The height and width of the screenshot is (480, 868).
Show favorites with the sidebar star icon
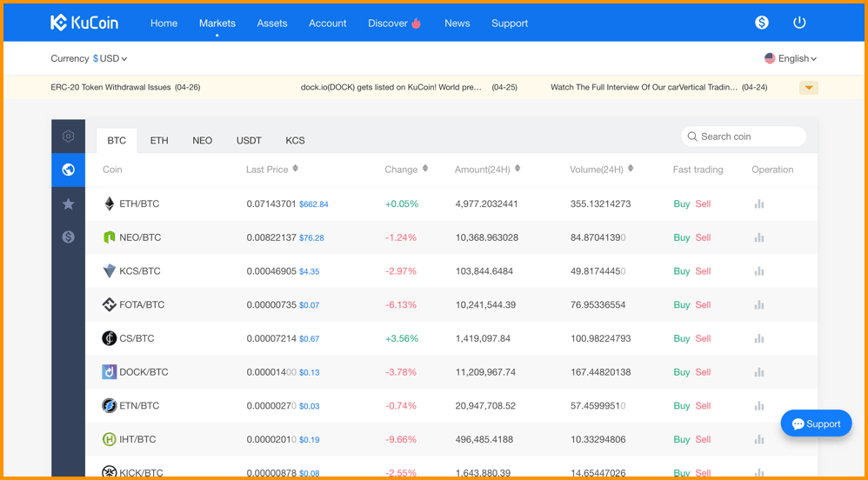[x=68, y=204]
